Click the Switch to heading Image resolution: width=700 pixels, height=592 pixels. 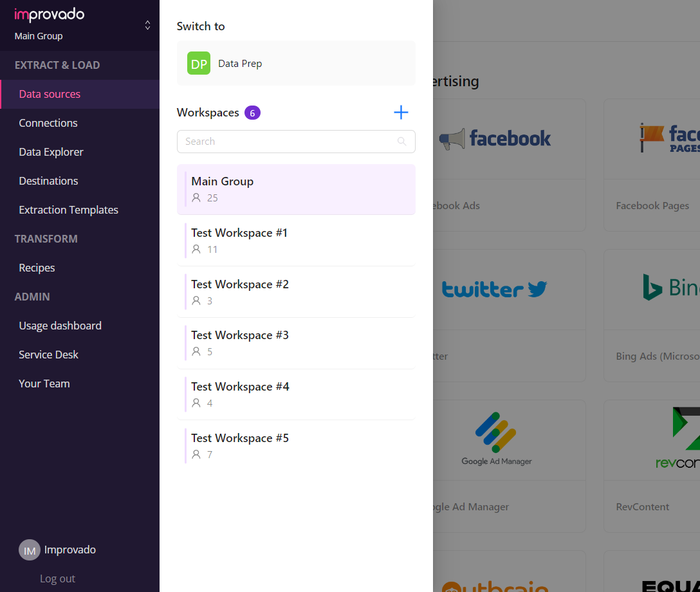click(201, 26)
